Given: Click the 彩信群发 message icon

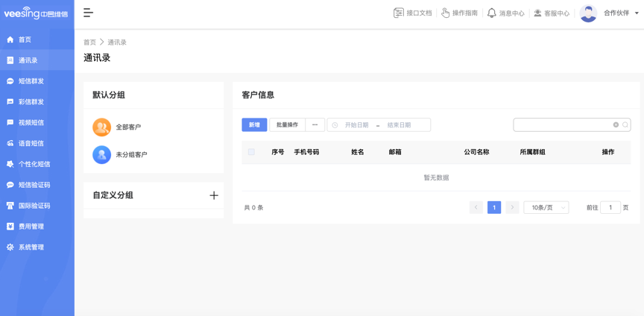Looking at the screenshot, I should coord(10,102).
